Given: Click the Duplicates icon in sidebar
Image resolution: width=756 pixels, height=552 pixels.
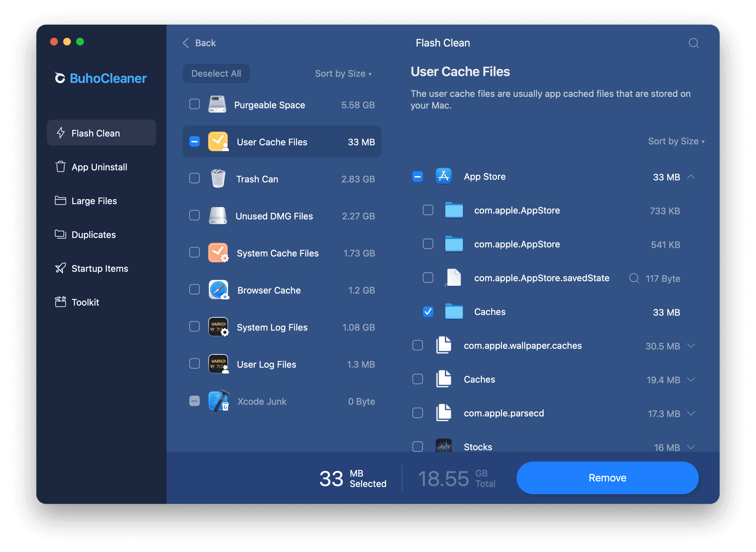Looking at the screenshot, I should pyautogui.click(x=60, y=234).
